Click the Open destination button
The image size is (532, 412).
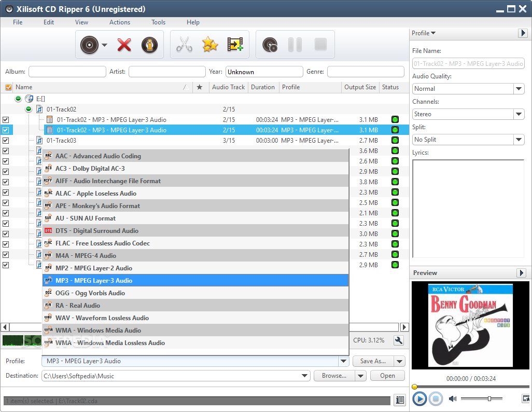387,376
